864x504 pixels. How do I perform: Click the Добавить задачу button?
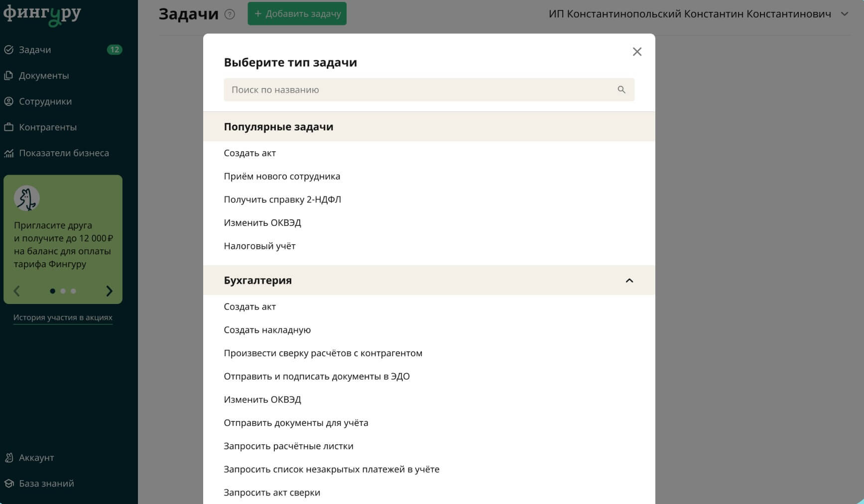pos(297,13)
